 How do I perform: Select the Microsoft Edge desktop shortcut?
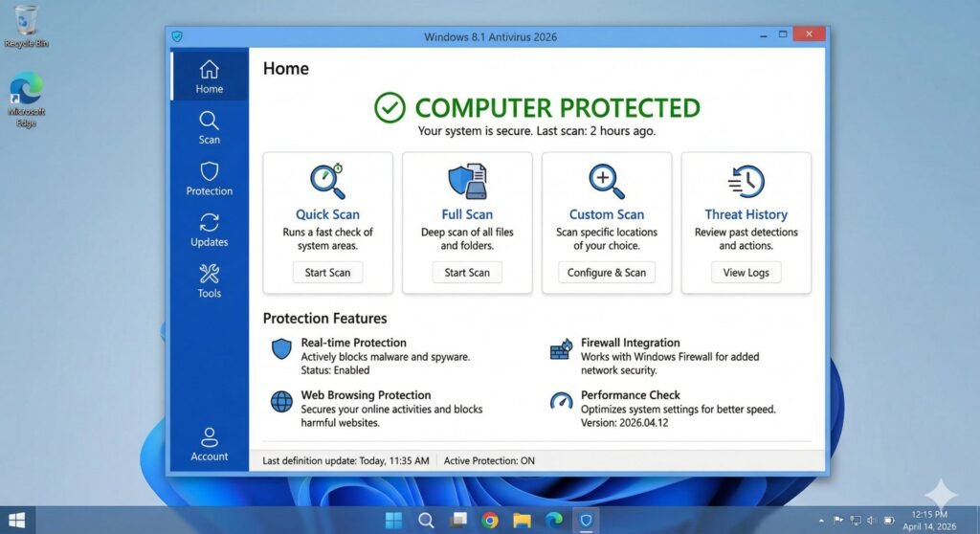pos(26,100)
